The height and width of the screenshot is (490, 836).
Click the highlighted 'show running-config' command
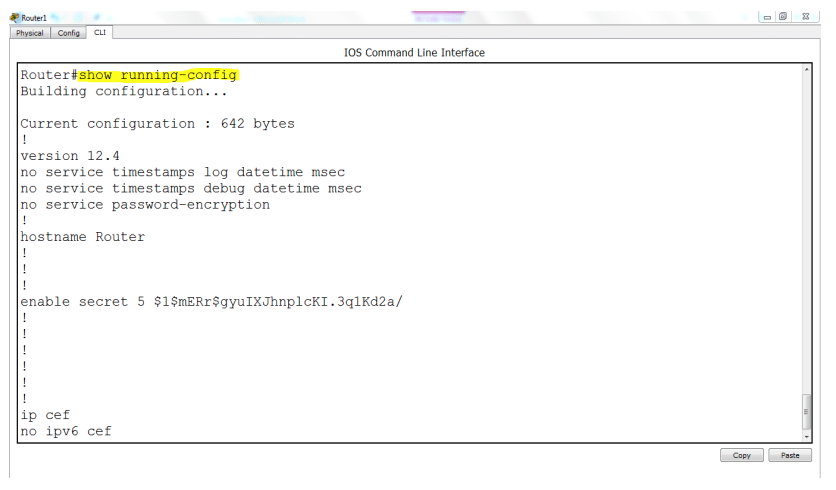pos(158,75)
